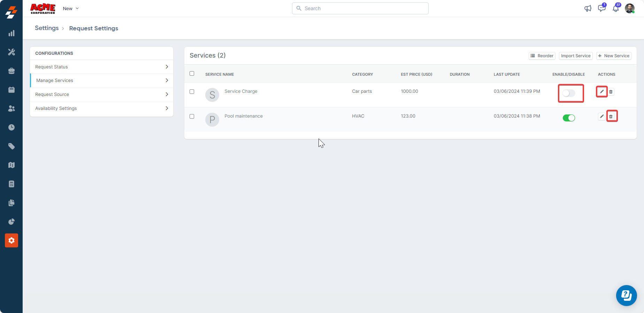This screenshot has height=313, width=644.
Task: Open the map icon in the sidebar
Action: 11,165
